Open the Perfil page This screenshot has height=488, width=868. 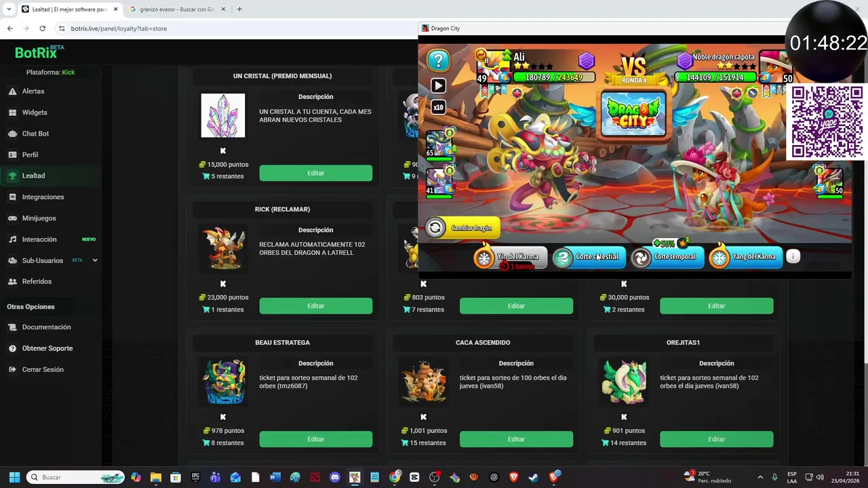point(30,155)
